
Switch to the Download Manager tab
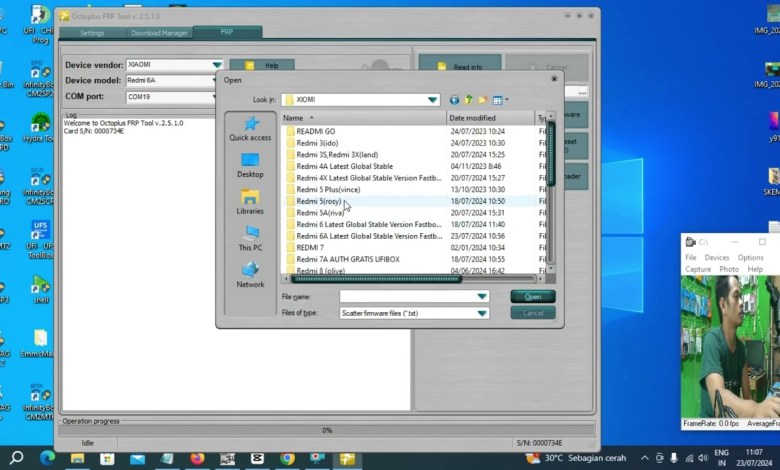coord(159,33)
